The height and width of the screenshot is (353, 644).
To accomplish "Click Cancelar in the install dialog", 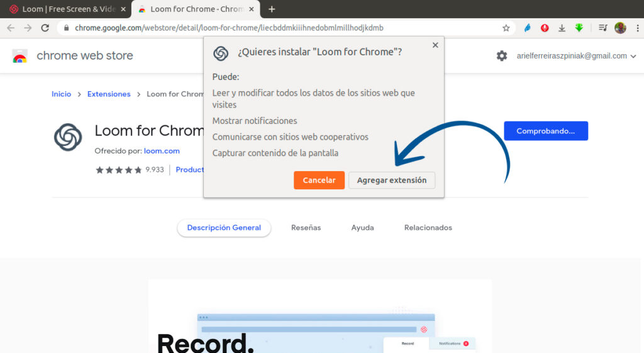I will (x=319, y=181).
